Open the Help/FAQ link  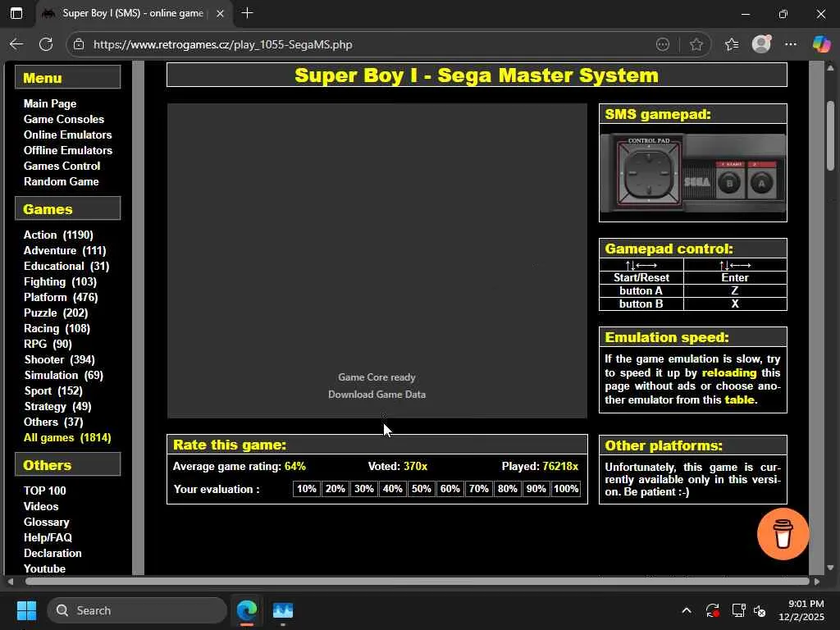tap(48, 536)
